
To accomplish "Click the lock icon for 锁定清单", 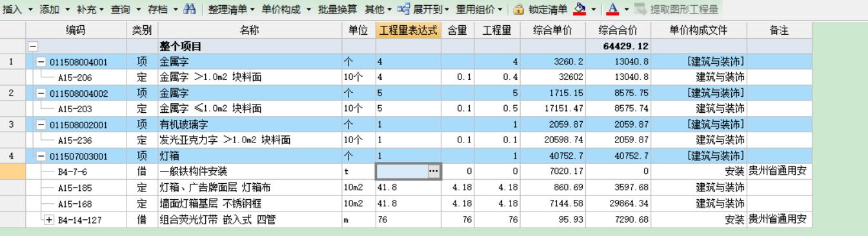I will point(518,9).
